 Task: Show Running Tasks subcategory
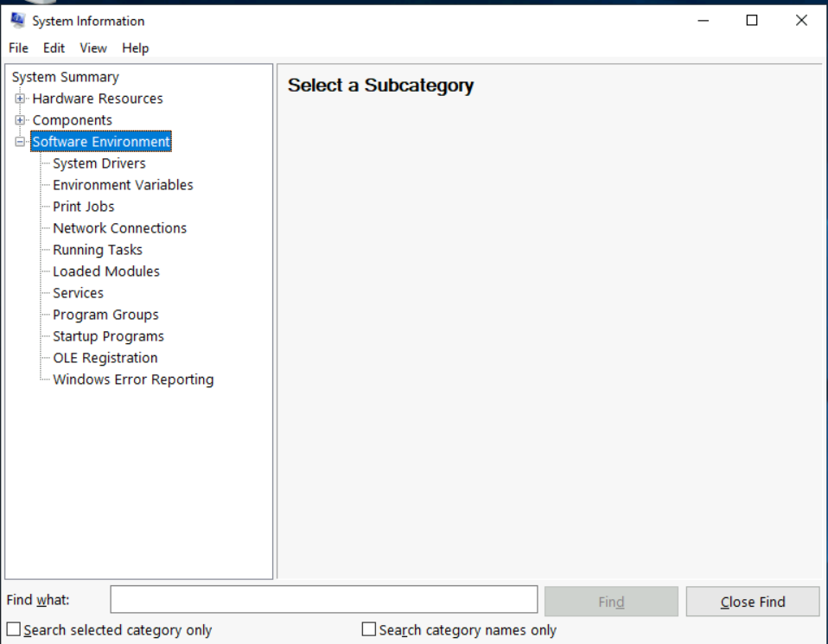(97, 250)
